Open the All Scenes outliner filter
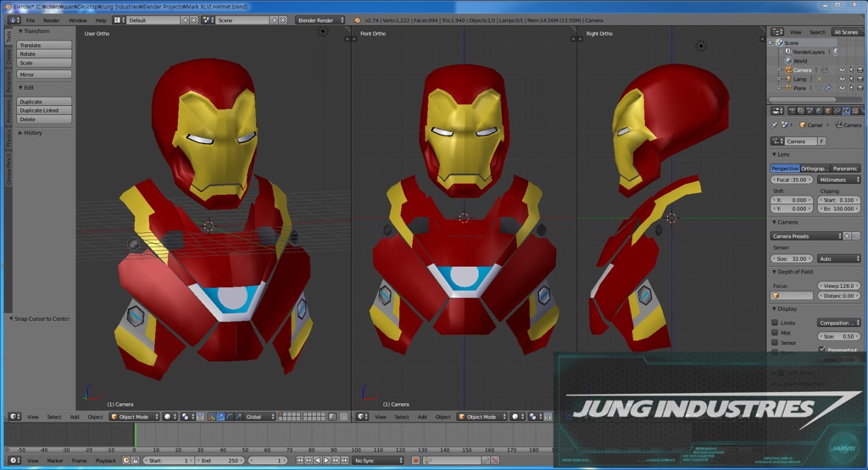This screenshot has height=470, width=868. click(846, 32)
